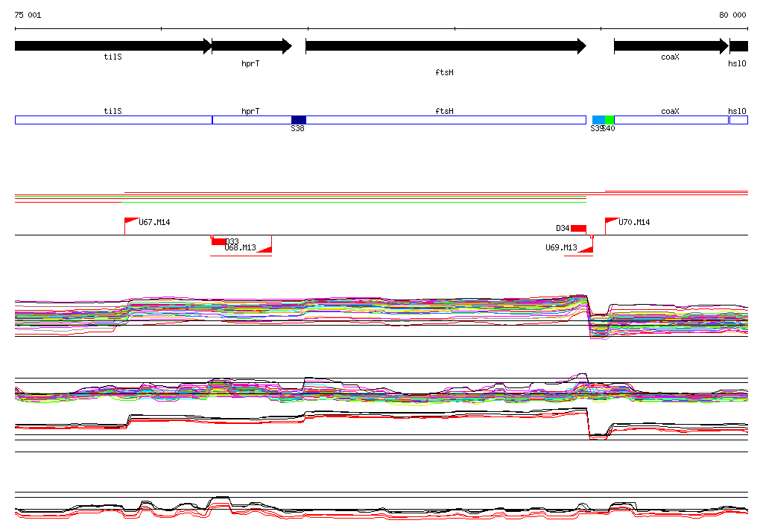Screen dimensions: 763x532
Task: Click the coaX label above blue box
Action: tap(670, 112)
